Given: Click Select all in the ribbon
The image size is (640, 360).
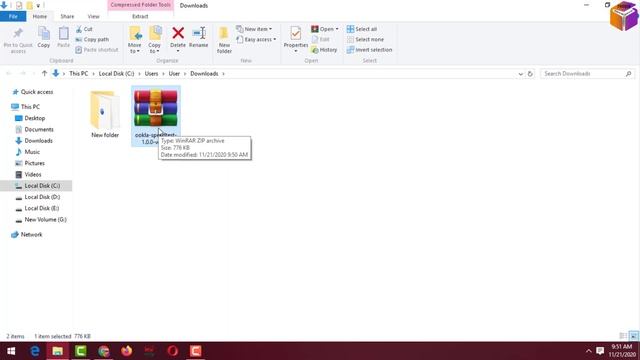Looking at the screenshot, I should click(x=362, y=29).
